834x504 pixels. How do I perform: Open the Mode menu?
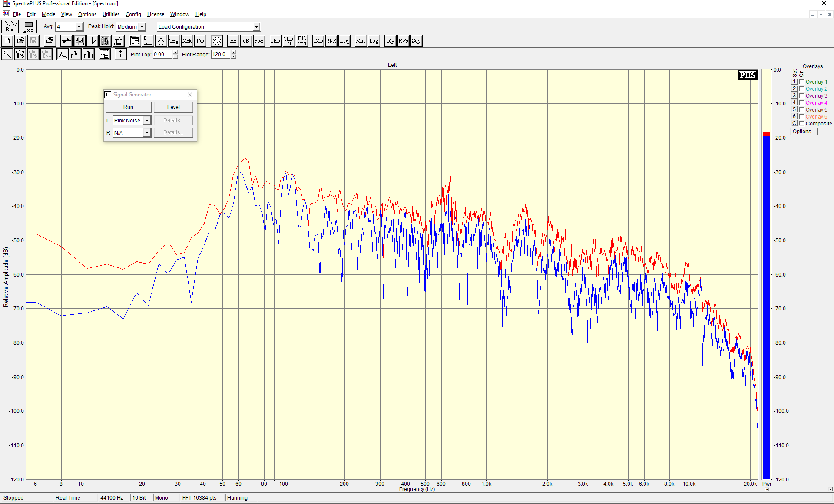tap(48, 14)
